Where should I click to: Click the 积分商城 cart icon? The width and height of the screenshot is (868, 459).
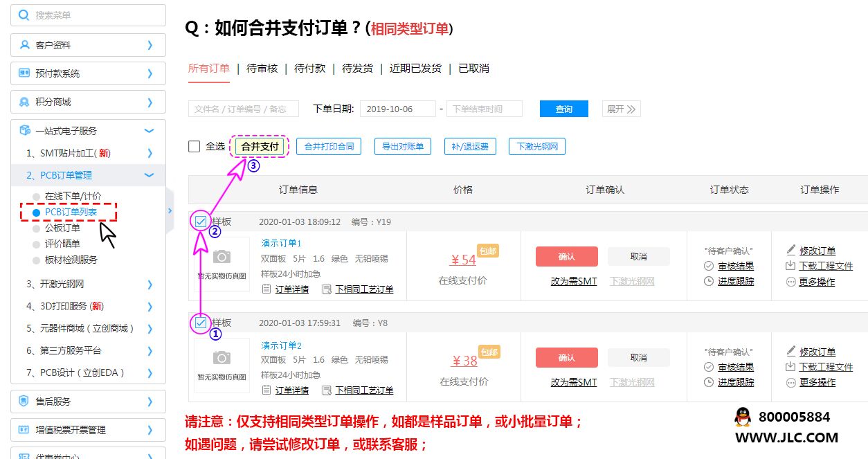pos(24,102)
